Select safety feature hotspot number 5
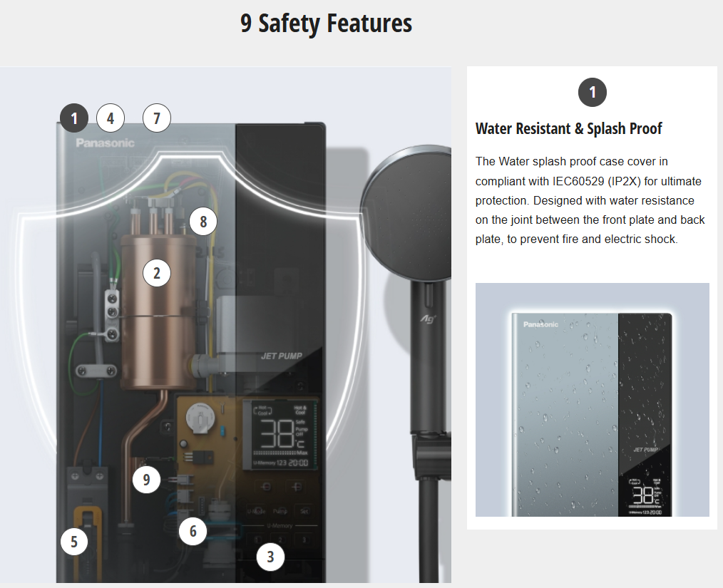723x588 pixels. (74, 542)
